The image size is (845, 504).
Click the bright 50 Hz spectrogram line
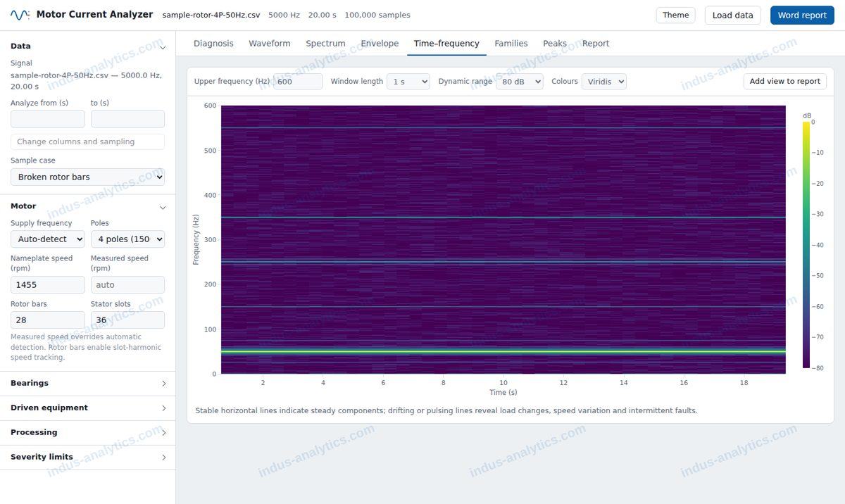503,351
